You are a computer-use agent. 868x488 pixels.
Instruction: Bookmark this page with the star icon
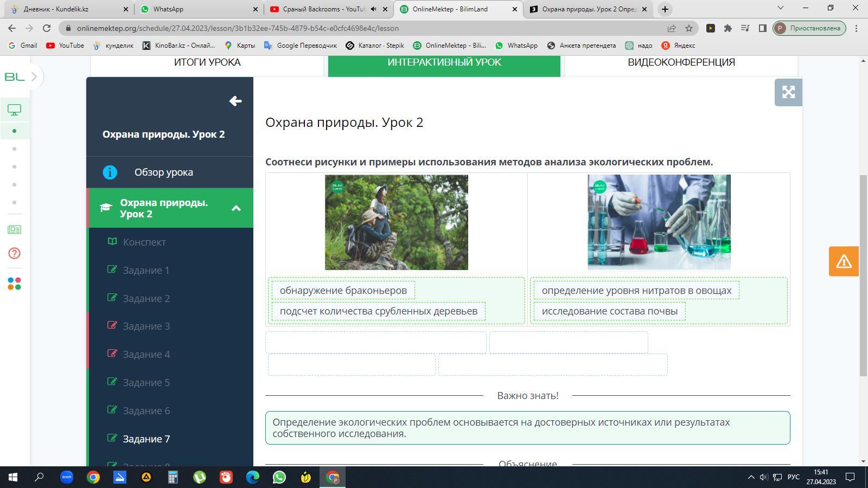(688, 28)
